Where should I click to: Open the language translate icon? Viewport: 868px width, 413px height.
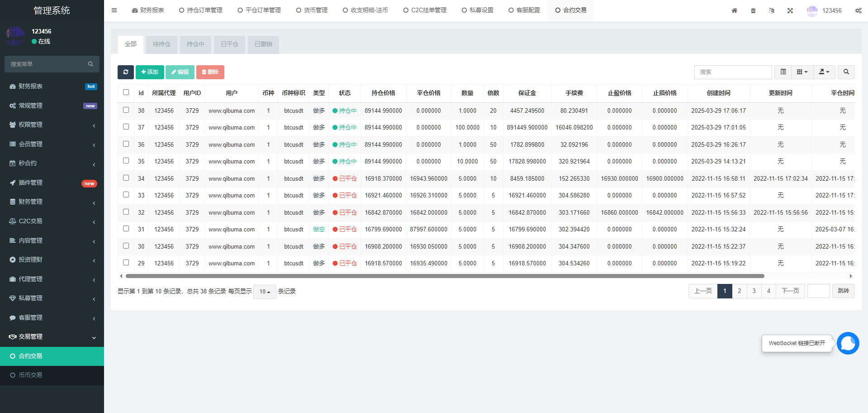772,10
